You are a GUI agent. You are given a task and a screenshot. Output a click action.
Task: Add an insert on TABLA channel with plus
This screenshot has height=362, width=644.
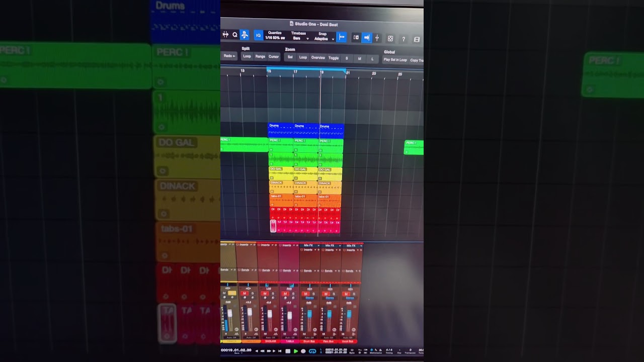(x=297, y=245)
